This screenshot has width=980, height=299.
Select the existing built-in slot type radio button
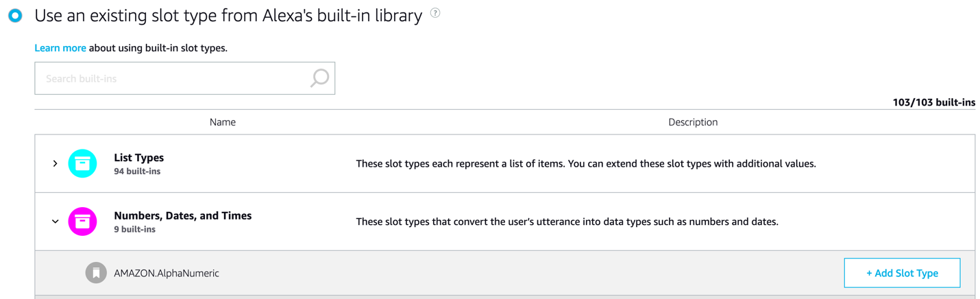[x=15, y=16]
